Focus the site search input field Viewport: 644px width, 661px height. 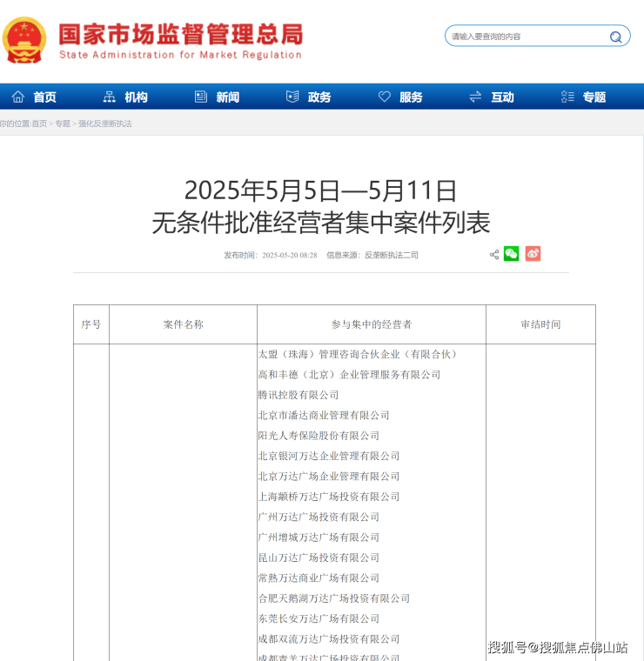click(x=537, y=36)
